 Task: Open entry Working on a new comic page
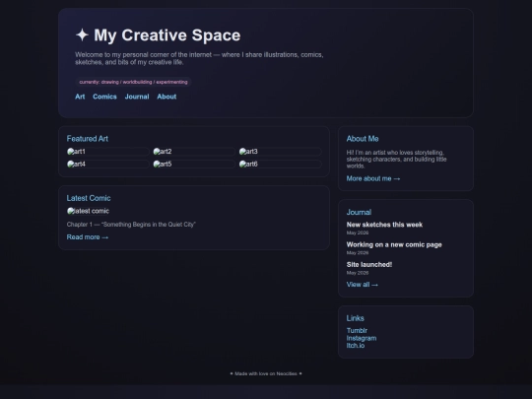394,244
